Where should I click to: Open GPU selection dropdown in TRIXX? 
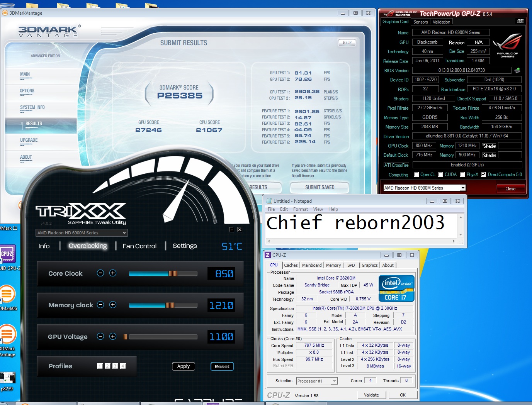coord(82,233)
